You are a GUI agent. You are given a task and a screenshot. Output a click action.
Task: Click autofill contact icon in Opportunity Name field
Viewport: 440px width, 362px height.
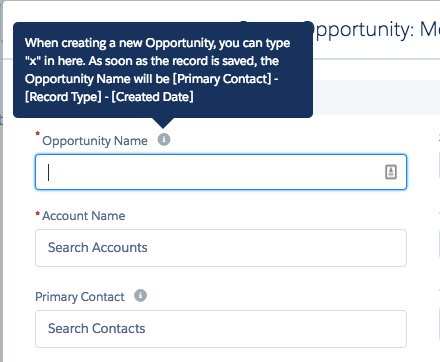[x=391, y=172]
